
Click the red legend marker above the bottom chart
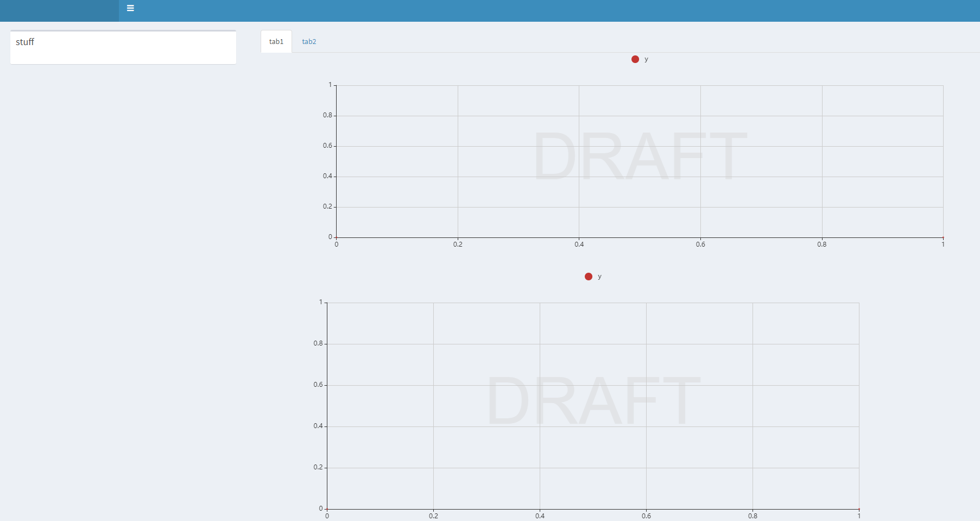[588, 276]
